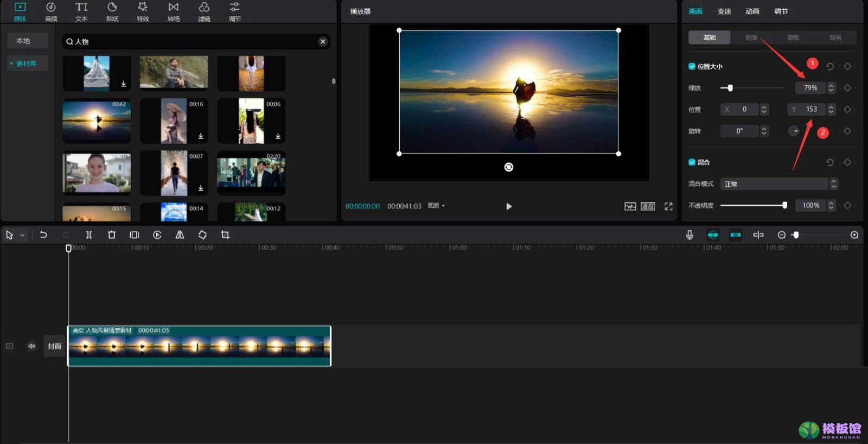Screen dimensions: 868x444
Task: Add keyframe for 位置 position
Action: tap(847, 109)
